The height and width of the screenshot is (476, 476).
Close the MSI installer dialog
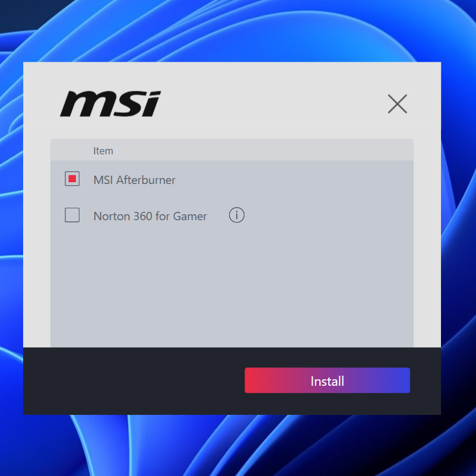point(397,104)
